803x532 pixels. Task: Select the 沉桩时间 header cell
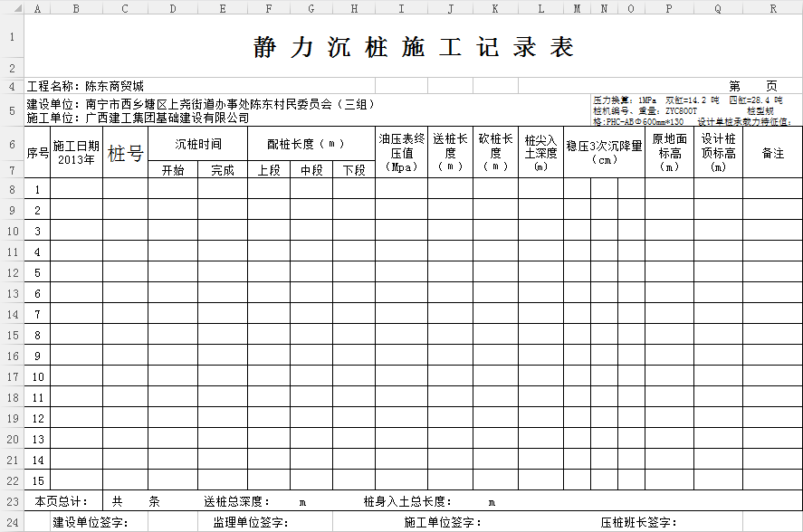pos(197,144)
